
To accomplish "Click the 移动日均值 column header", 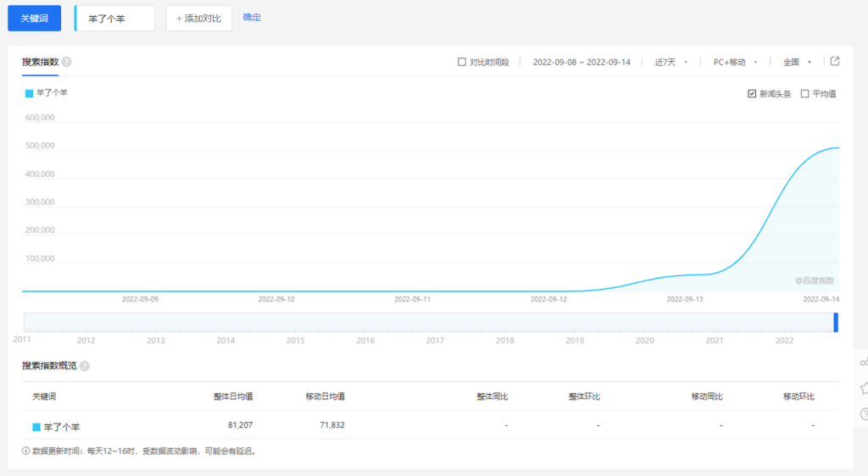I will (x=325, y=396).
